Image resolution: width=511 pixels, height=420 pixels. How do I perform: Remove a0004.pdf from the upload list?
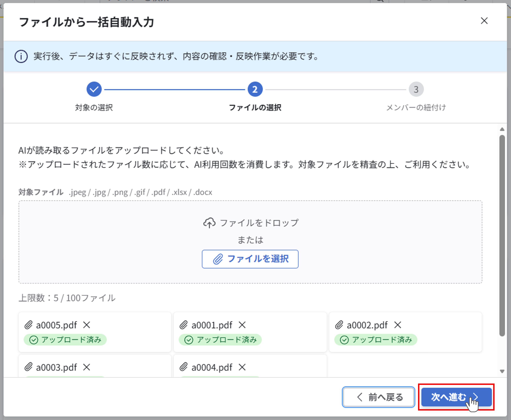coord(242,367)
